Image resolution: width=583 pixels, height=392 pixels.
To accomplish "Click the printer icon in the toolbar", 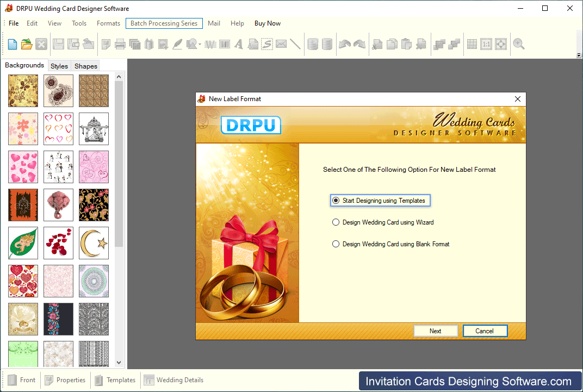I will click(x=120, y=44).
